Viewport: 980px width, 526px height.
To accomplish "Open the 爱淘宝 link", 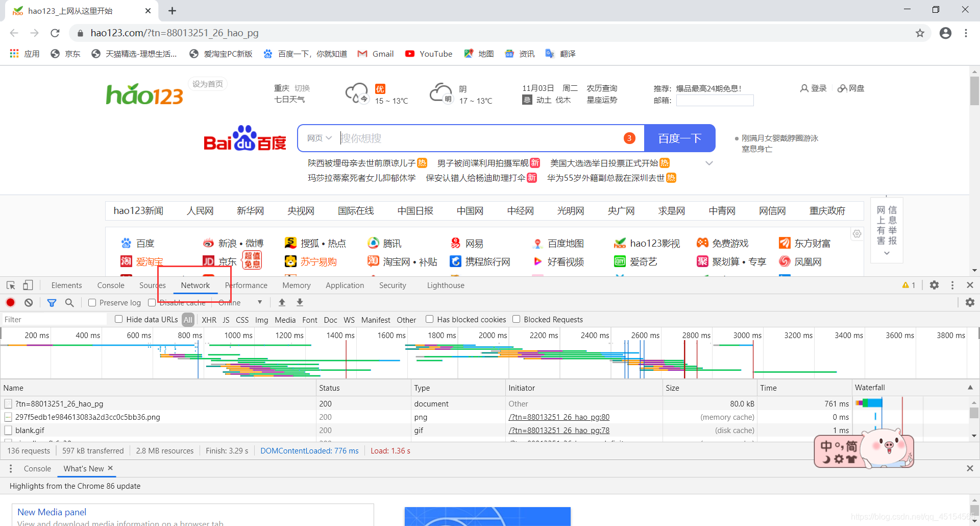I will 149,261.
